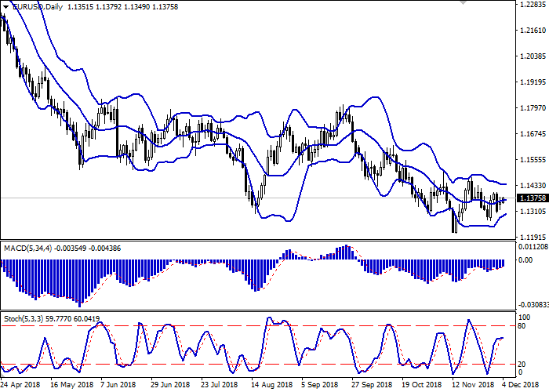This screenshot has height=392, width=549.
Task: Open the chart dropdown arrow beside EURUSD,Daily
Action: pyautogui.click(x=5, y=7)
